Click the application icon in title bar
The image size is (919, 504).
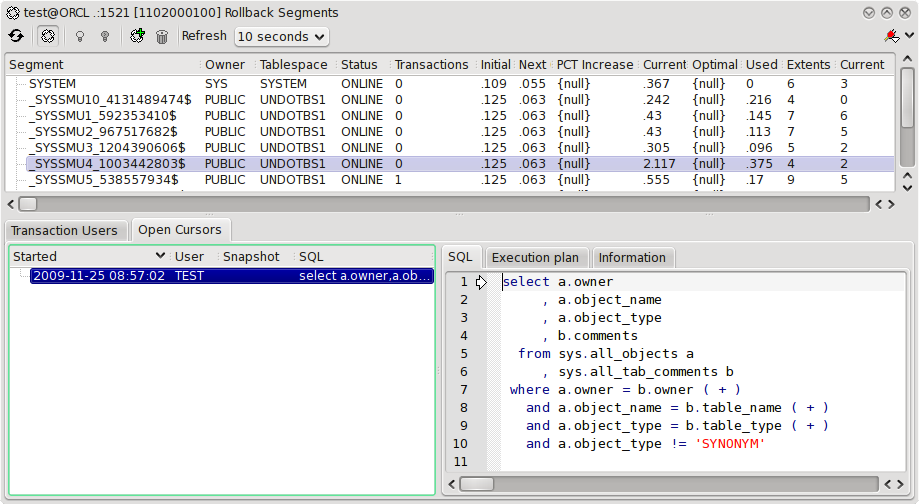coord(12,13)
